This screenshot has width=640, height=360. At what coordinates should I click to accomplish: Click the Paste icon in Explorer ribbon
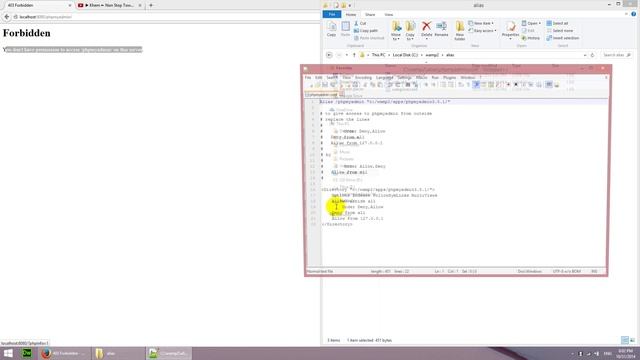click(x=345, y=29)
